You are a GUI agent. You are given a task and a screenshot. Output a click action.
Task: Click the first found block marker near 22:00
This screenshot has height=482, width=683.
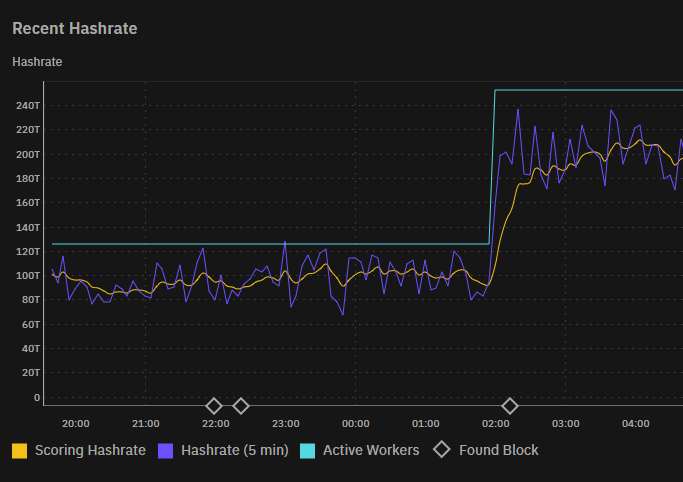coord(213,405)
